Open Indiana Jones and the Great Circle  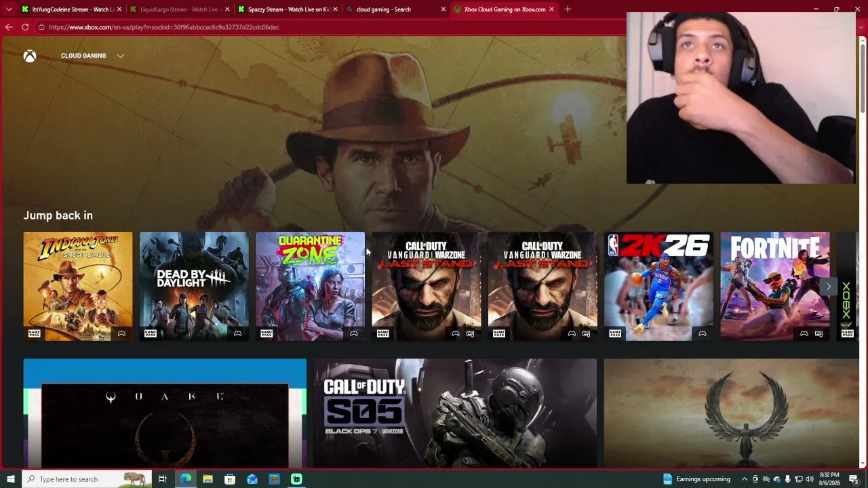tap(78, 286)
